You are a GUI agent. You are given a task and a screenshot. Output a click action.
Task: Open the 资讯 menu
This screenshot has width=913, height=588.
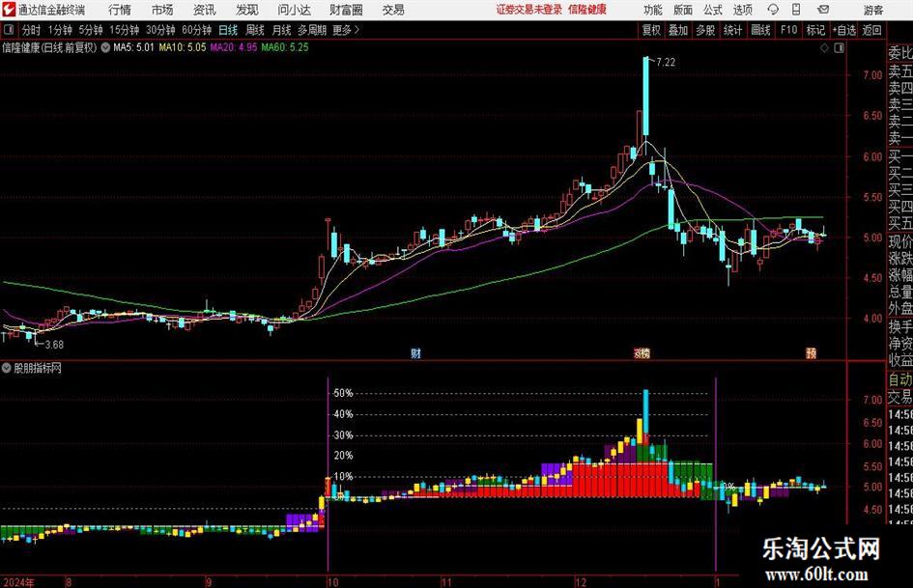pos(205,10)
